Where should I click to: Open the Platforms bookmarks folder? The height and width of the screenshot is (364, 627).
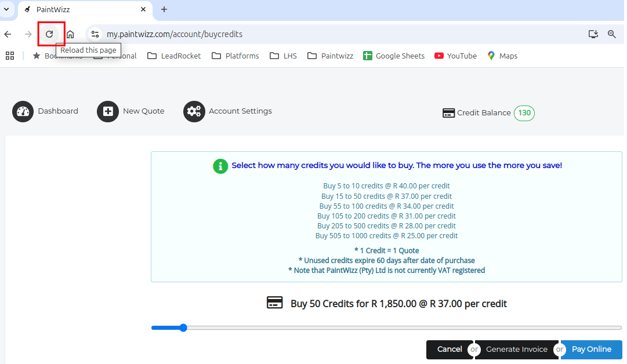point(235,56)
